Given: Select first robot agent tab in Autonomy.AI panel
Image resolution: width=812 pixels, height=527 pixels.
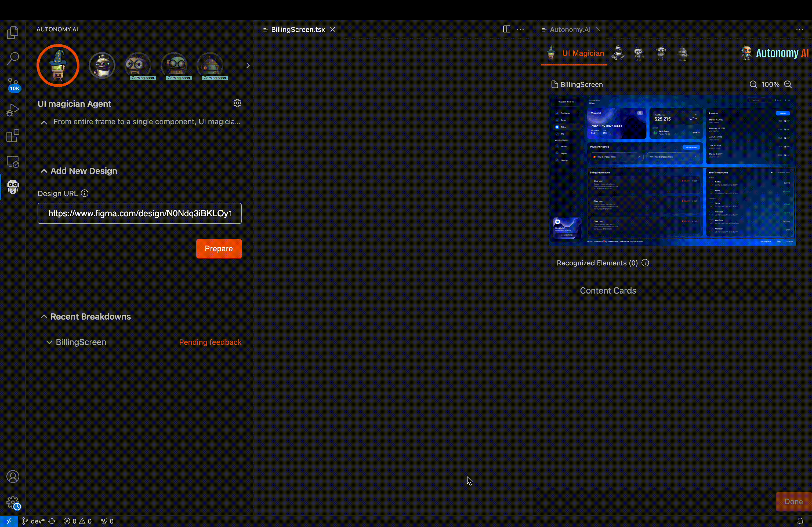Looking at the screenshot, I should pyautogui.click(x=618, y=53).
